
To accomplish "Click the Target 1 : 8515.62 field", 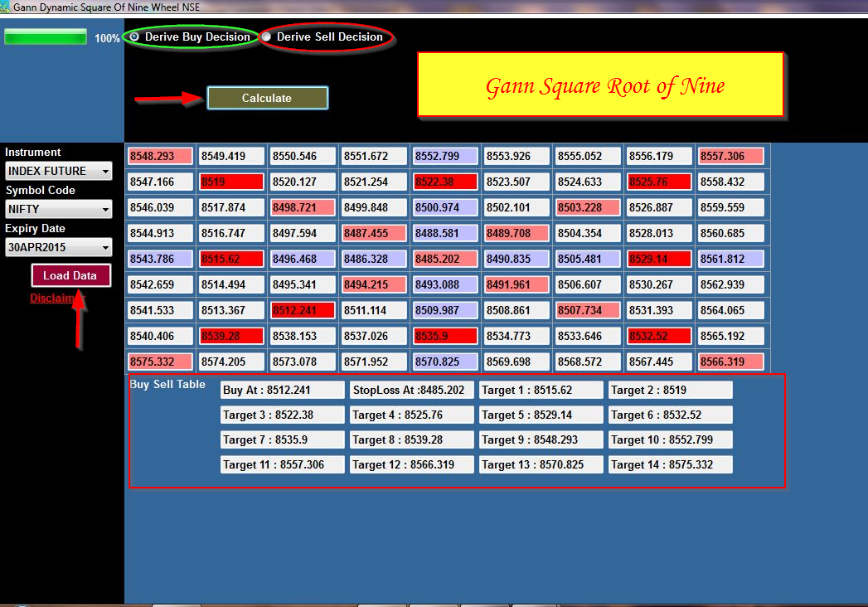I will click(541, 389).
